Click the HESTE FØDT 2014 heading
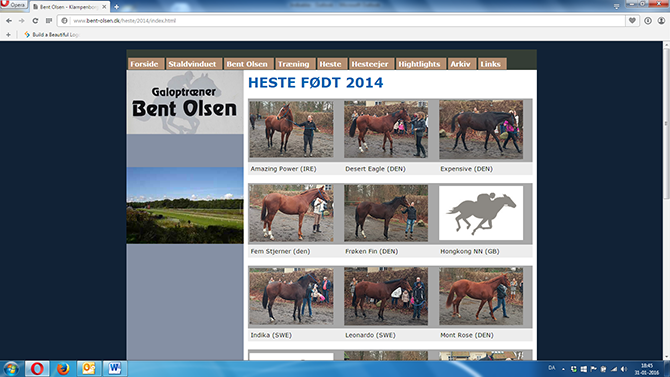This screenshot has width=670, height=377. coord(315,82)
